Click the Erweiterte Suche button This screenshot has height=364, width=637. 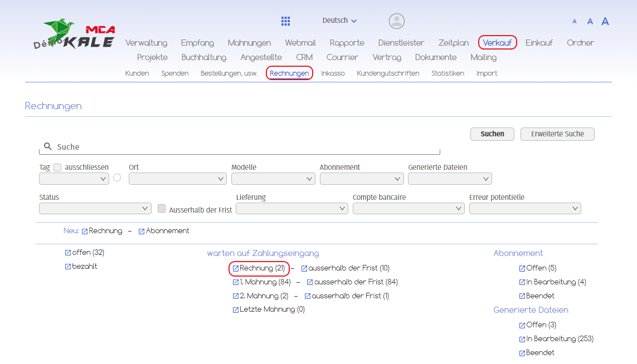557,134
